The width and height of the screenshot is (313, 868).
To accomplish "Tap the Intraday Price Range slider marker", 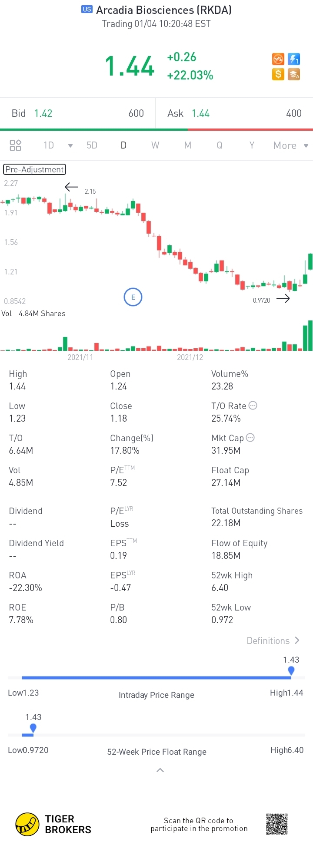I will pos(291,671).
